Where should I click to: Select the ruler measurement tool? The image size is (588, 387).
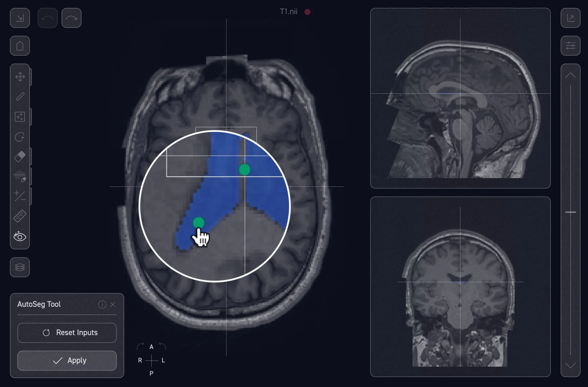20,216
